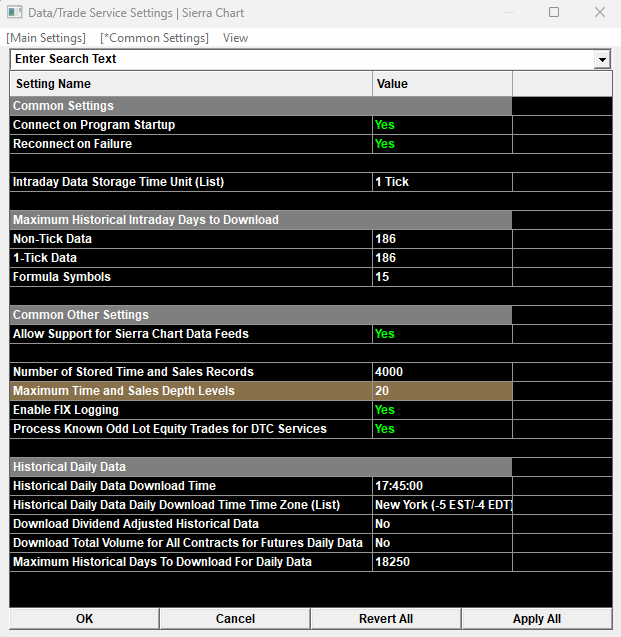Viewport: 621px width, 637px height.
Task: Open the Main Settings menu
Action: 46,38
